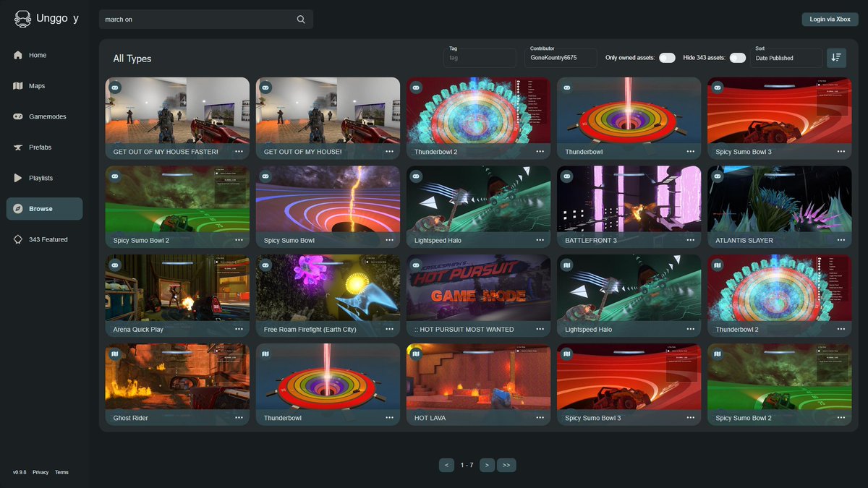Image resolution: width=868 pixels, height=488 pixels.
Task: Open three-dot menu for BATTLEFRONT 3
Action: (x=690, y=240)
